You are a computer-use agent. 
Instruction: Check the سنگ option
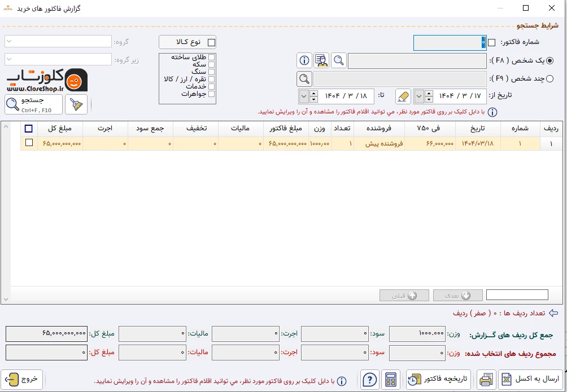[x=212, y=72]
